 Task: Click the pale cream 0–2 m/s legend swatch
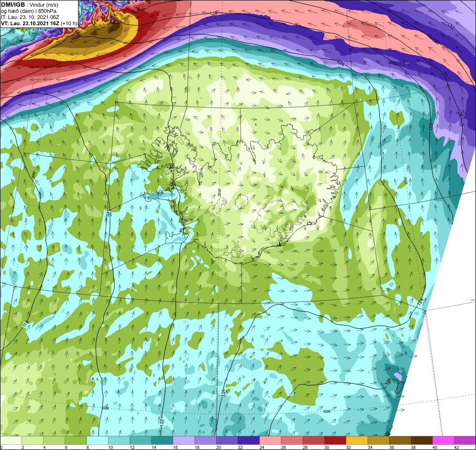tap(11, 440)
